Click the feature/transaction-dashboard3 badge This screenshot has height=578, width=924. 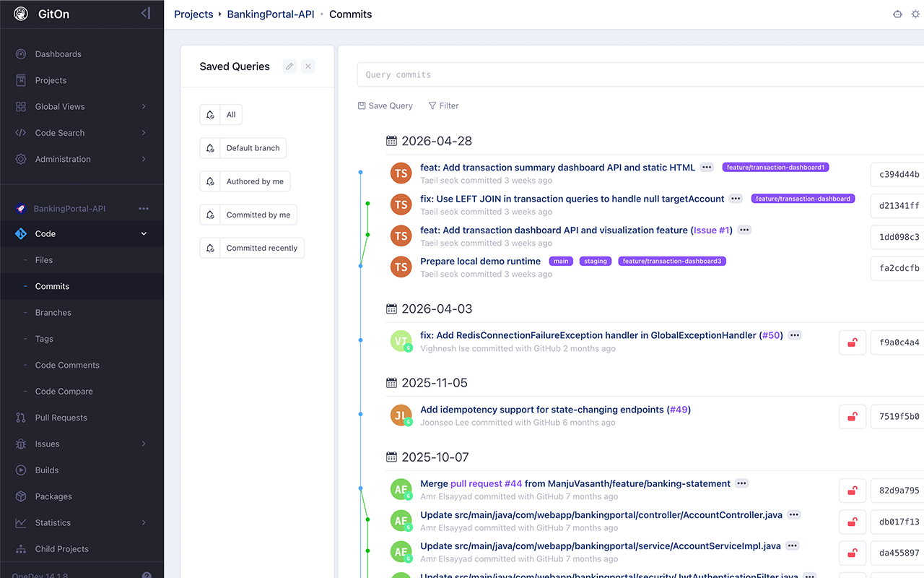pyautogui.click(x=672, y=261)
